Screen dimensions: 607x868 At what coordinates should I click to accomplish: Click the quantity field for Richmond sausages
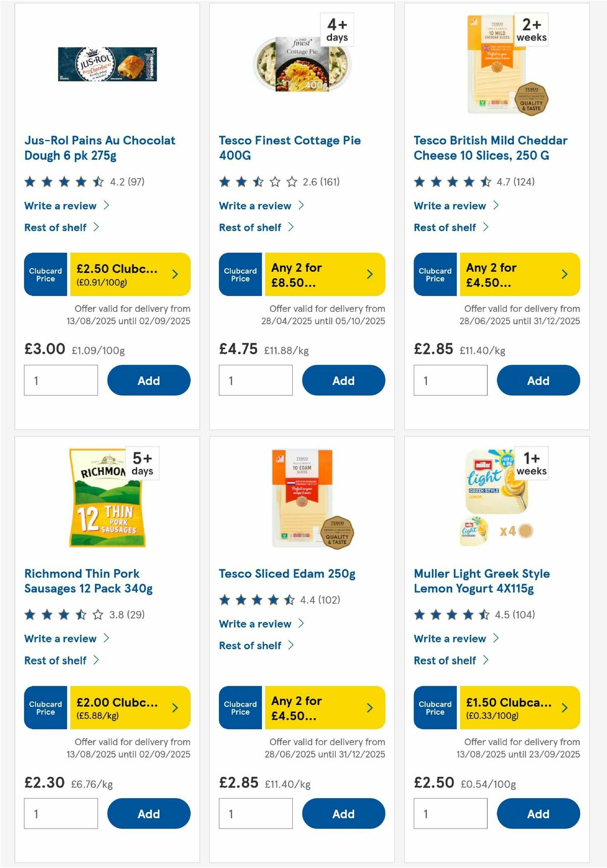pyautogui.click(x=61, y=813)
